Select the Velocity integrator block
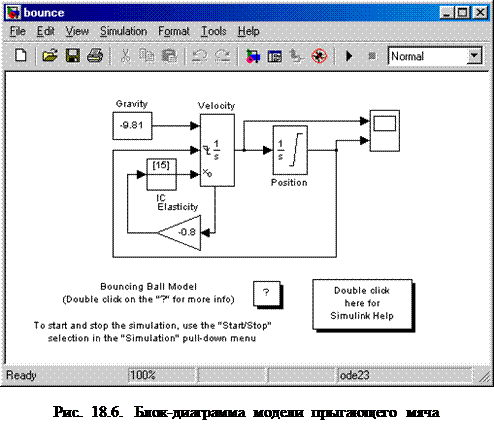Screen dimensions: 494x430 coord(217,150)
